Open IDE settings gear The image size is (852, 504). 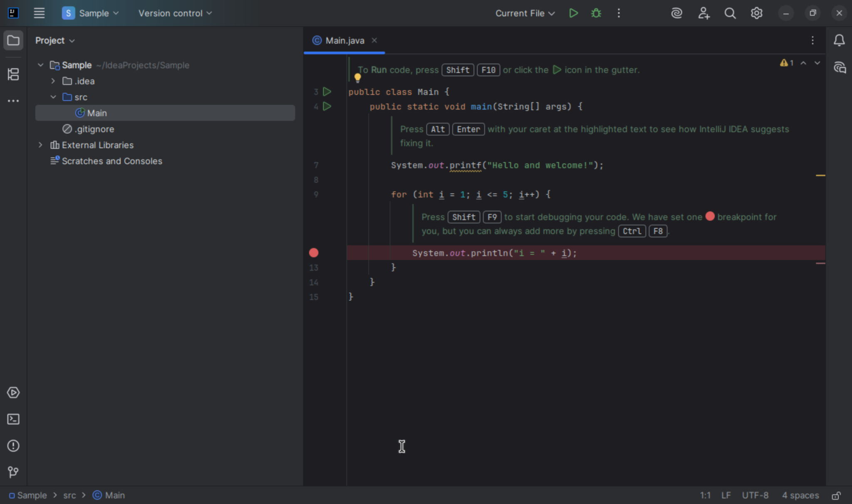click(x=756, y=13)
